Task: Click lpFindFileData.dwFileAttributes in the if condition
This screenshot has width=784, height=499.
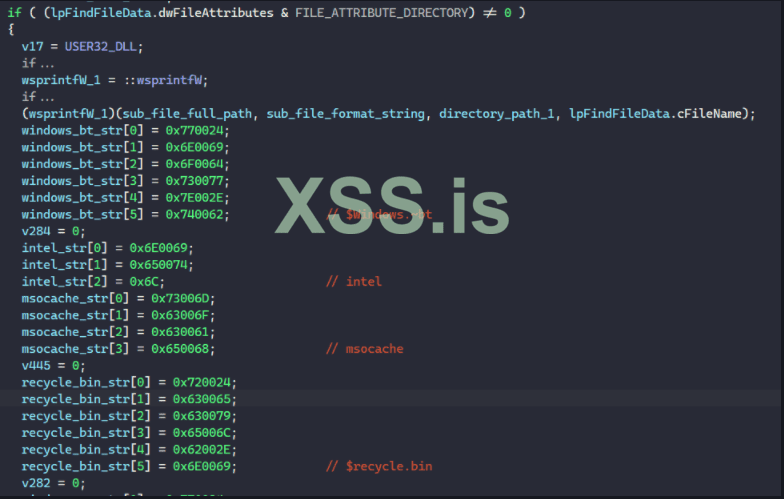Action: tap(162, 13)
